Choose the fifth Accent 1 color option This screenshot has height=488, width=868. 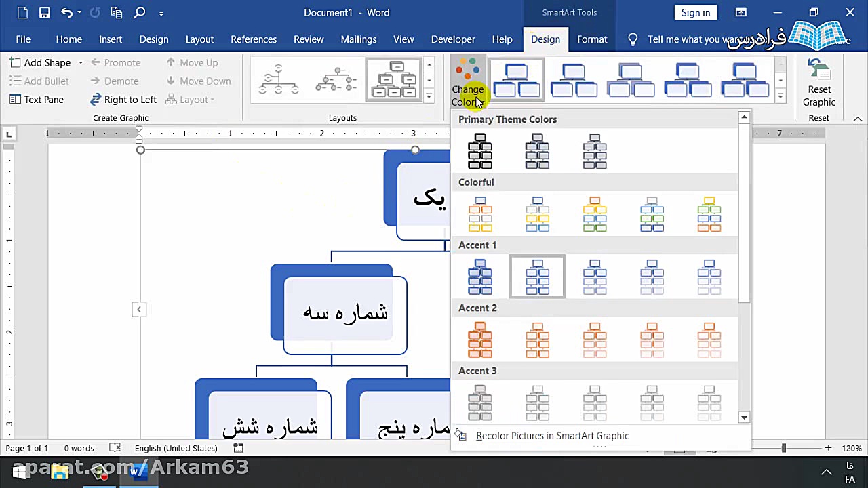tap(709, 277)
